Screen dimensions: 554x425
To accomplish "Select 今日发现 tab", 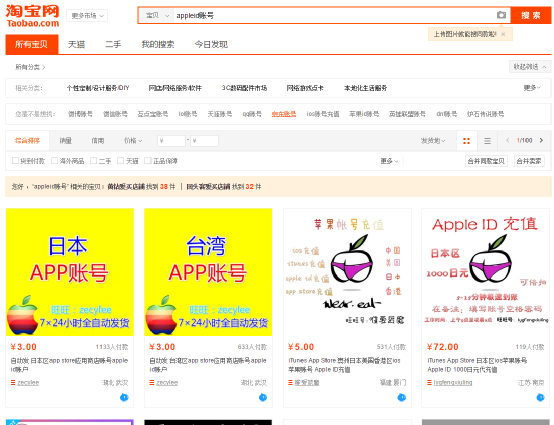I will [211, 44].
